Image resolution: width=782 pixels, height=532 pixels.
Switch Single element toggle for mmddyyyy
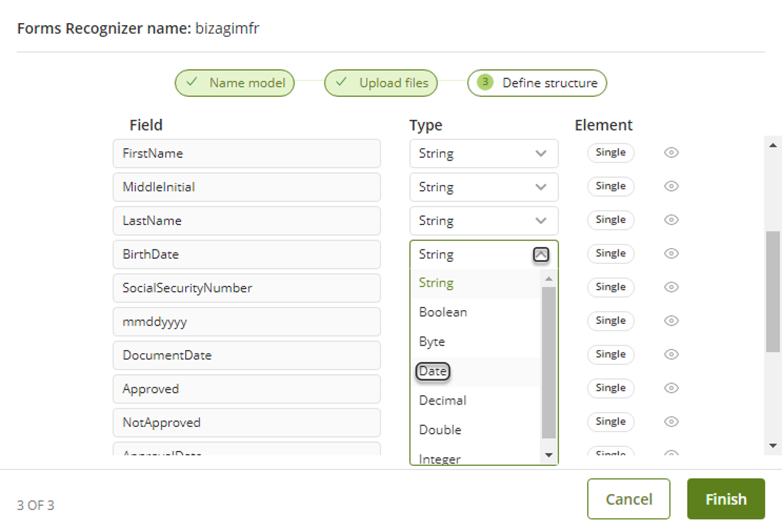point(611,321)
